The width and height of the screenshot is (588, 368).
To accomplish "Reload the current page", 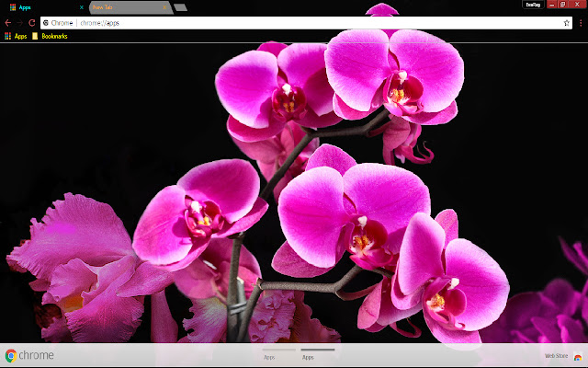I will (32, 22).
